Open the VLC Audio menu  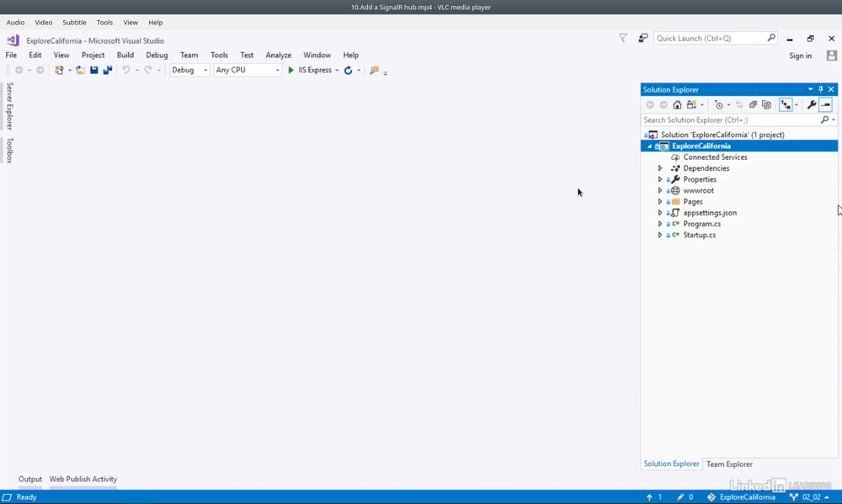pyautogui.click(x=15, y=23)
